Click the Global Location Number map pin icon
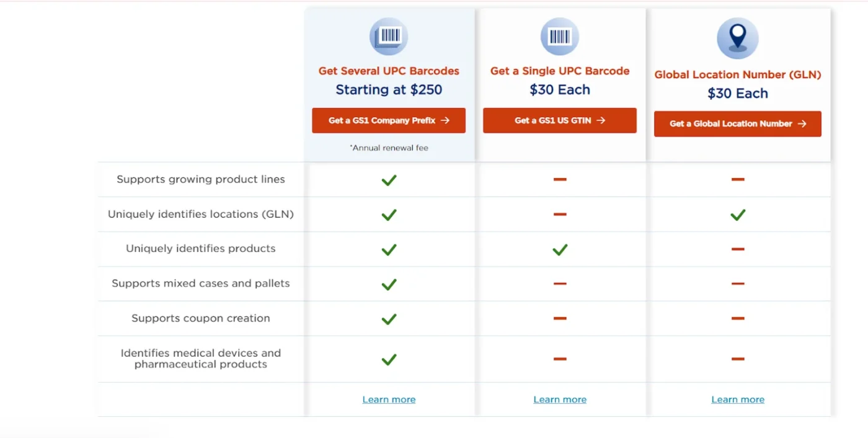 click(737, 38)
